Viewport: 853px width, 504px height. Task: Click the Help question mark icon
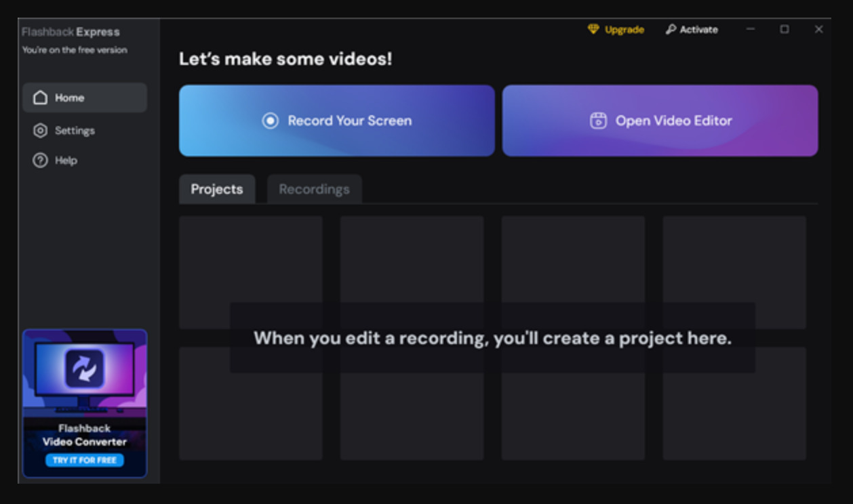click(x=41, y=161)
